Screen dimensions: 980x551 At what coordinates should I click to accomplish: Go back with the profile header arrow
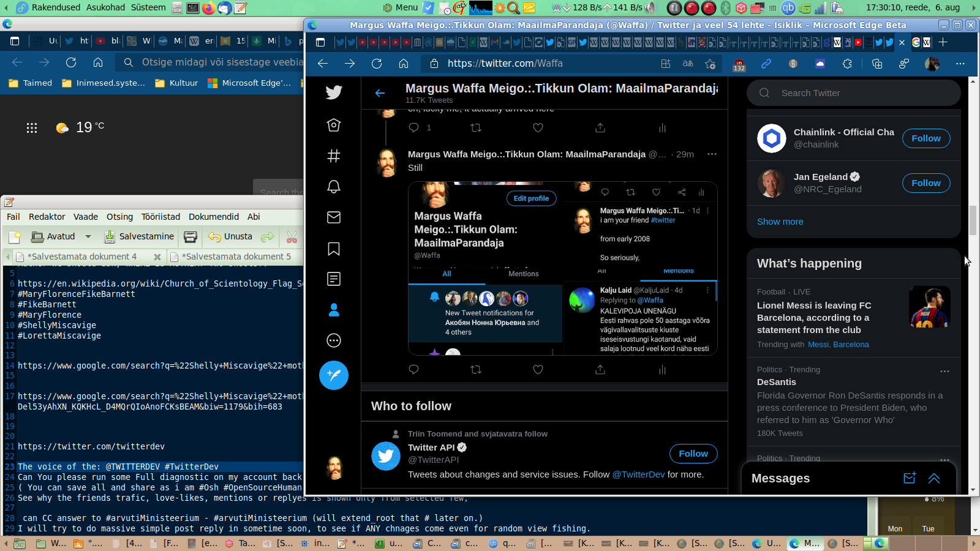pyautogui.click(x=380, y=93)
